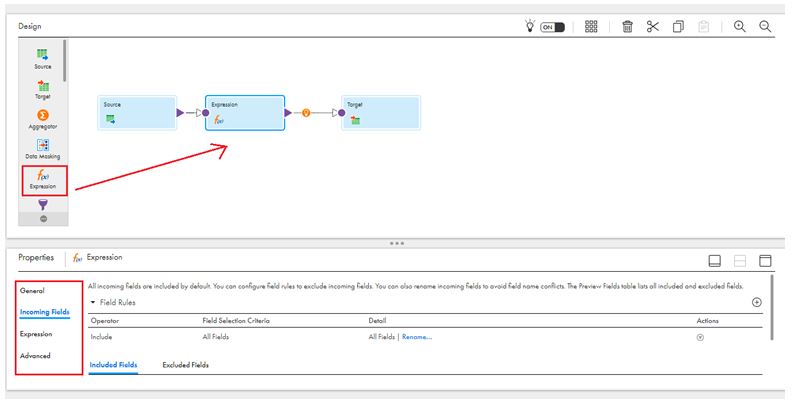Select the Source transformation in palette
The height and width of the screenshot is (405, 797).
[43, 58]
